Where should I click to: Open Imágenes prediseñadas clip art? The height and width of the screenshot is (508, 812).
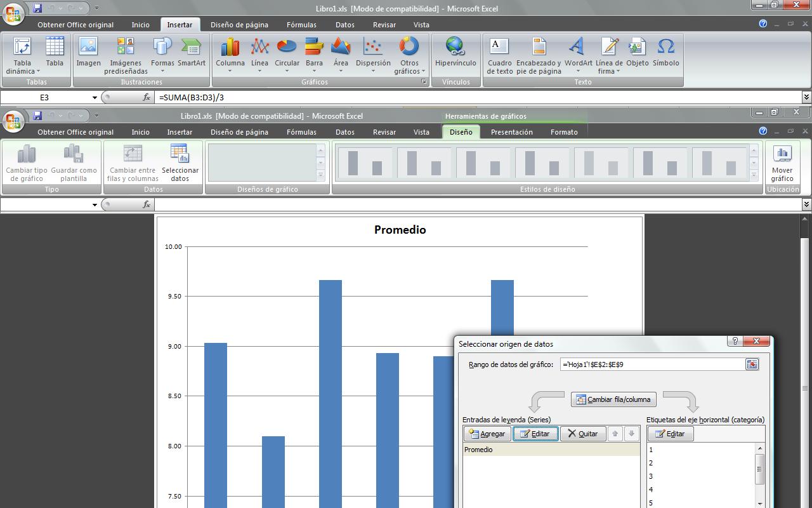pyautogui.click(x=126, y=55)
